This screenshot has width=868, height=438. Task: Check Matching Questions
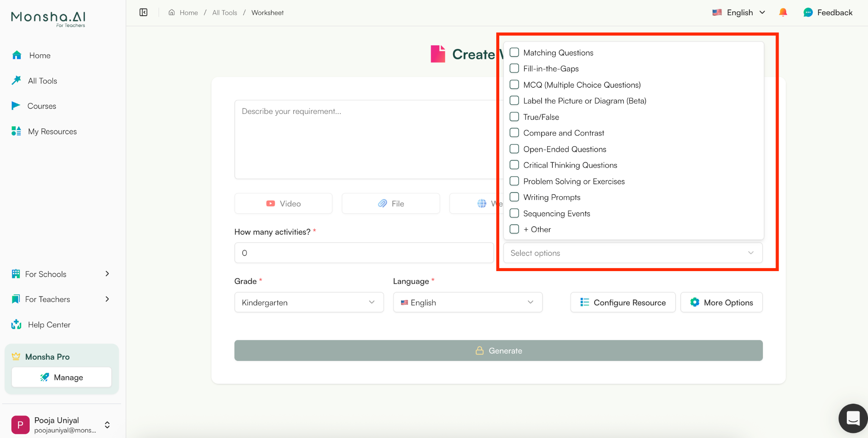(x=514, y=52)
